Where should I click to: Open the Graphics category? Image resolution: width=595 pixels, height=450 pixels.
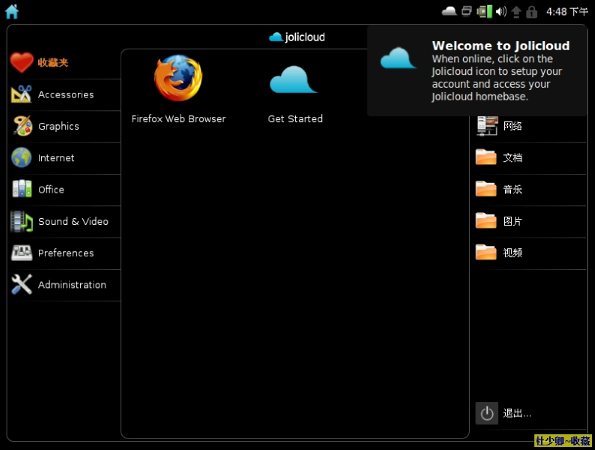coord(64,126)
